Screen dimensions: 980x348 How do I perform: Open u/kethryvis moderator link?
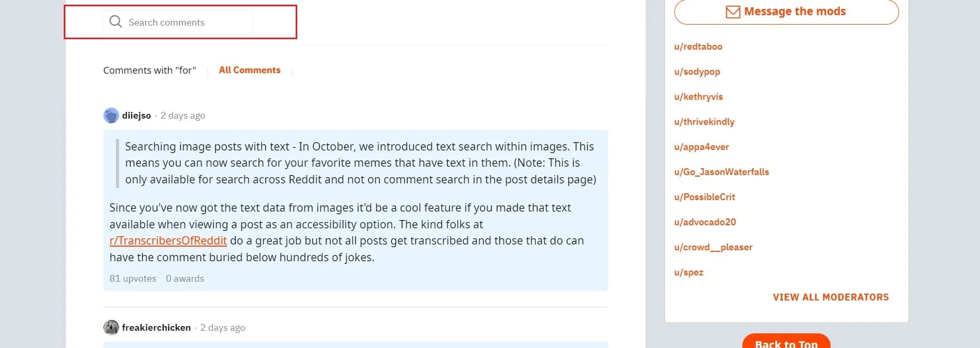pos(699,97)
